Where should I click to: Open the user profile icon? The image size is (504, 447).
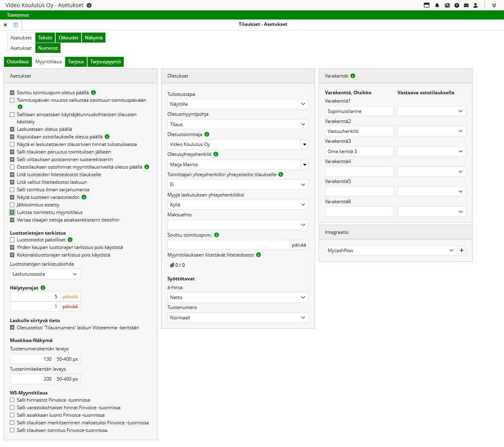pyautogui.click(x=475, y=6)
